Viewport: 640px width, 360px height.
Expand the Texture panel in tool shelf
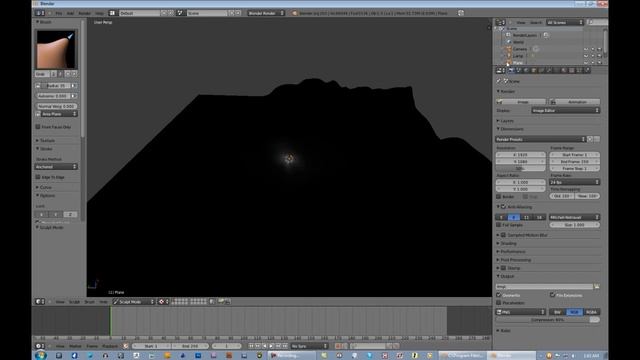46,140
